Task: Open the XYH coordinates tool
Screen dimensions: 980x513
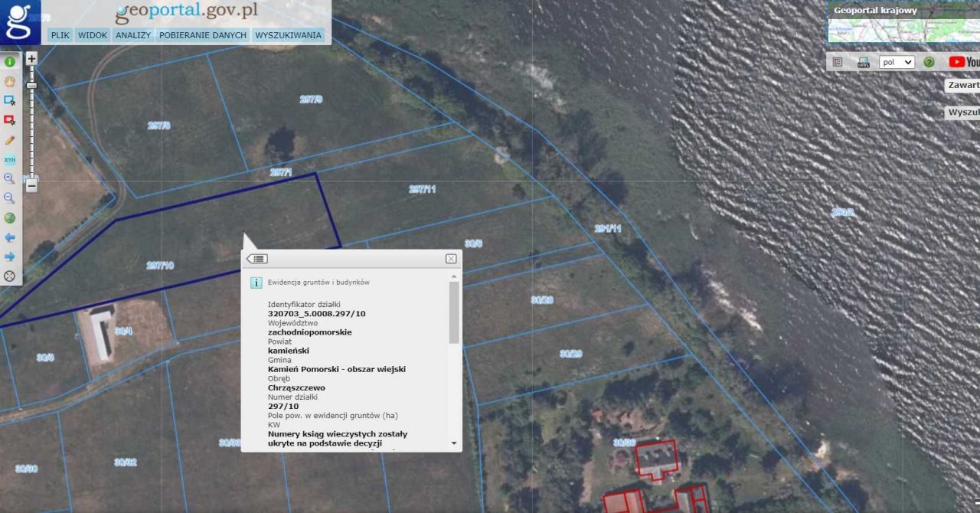Action: [10, 159]
